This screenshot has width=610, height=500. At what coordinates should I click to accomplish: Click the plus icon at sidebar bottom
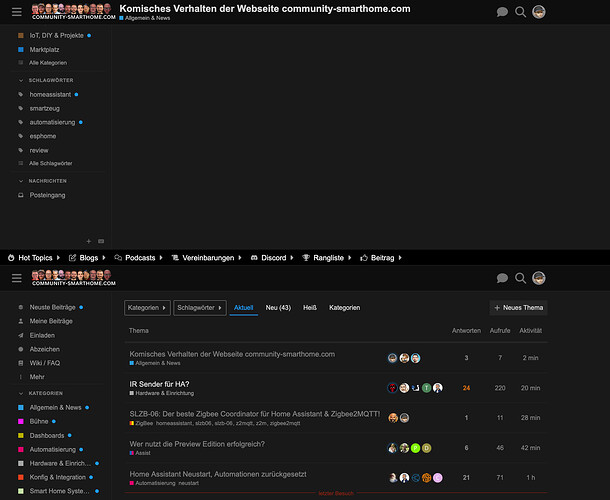(89, 241)
